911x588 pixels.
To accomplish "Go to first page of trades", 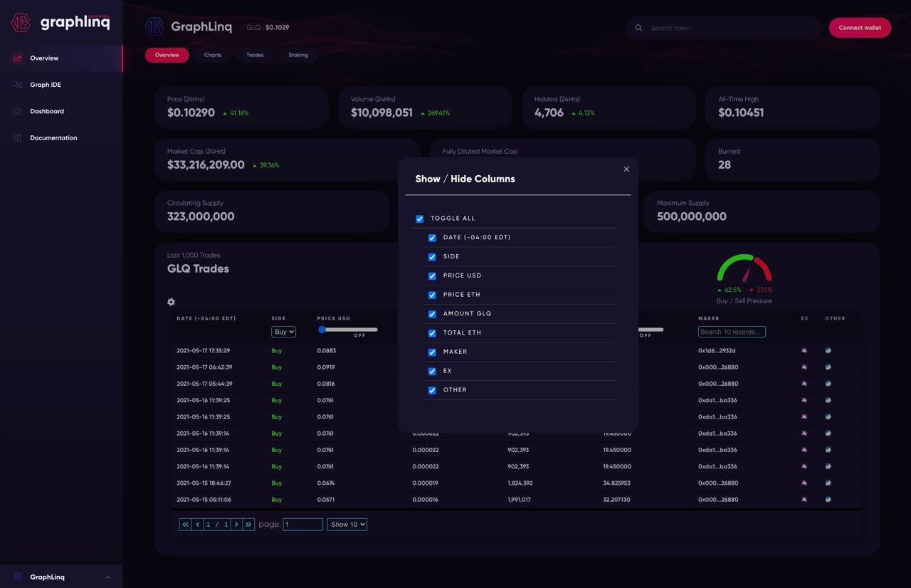I will pyautogui.click(x=185, y=525).
